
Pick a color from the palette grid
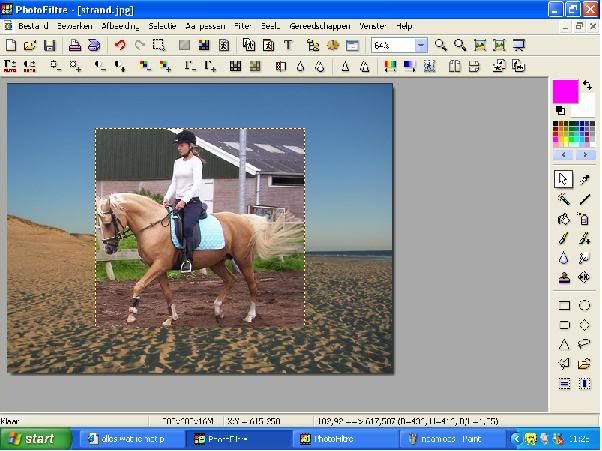[574, 134]
